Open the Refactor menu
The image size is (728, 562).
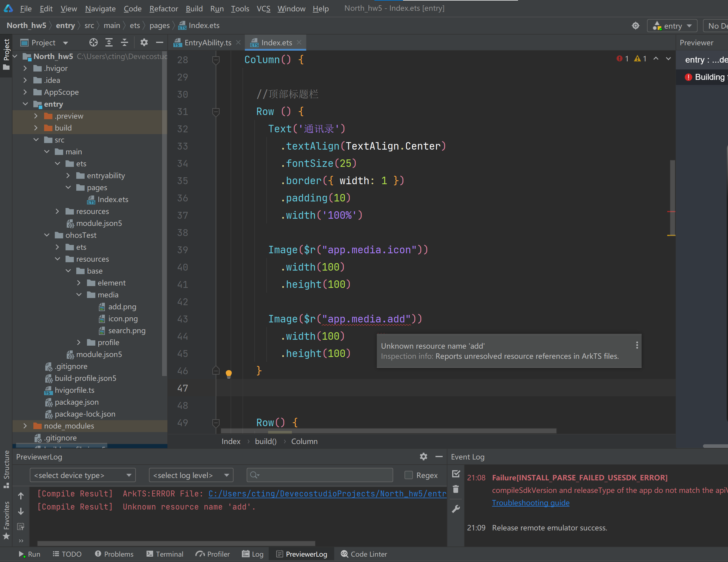coord(163,8)
